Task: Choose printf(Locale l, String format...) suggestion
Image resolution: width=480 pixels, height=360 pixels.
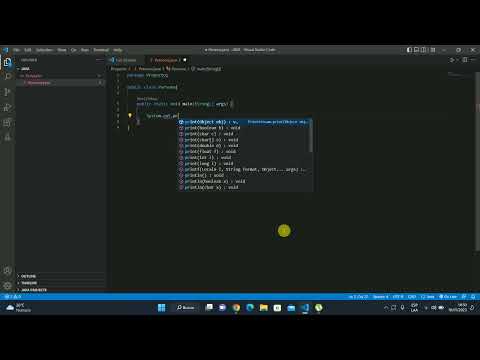Action: click(x=245, y=170)
